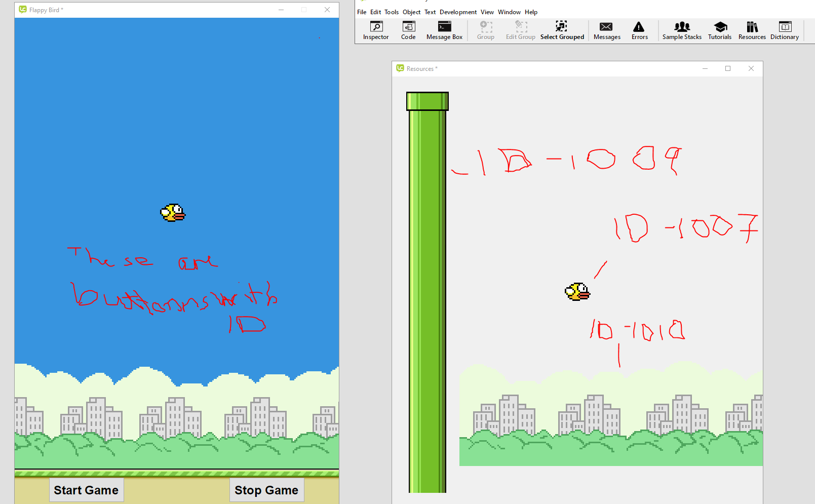The height and width of the screenshot is (504, 815).
Task: Maximize the Resources window
Action: pos(728,68)
